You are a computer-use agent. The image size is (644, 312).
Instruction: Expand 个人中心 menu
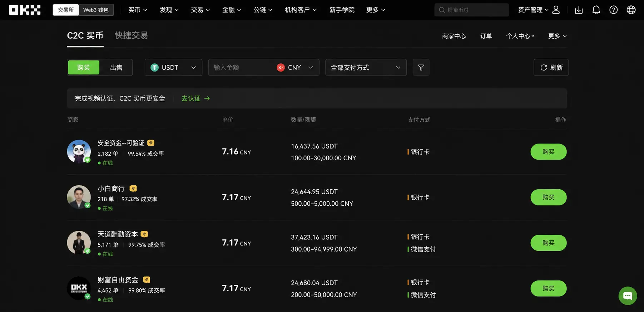tap(520, 36)
